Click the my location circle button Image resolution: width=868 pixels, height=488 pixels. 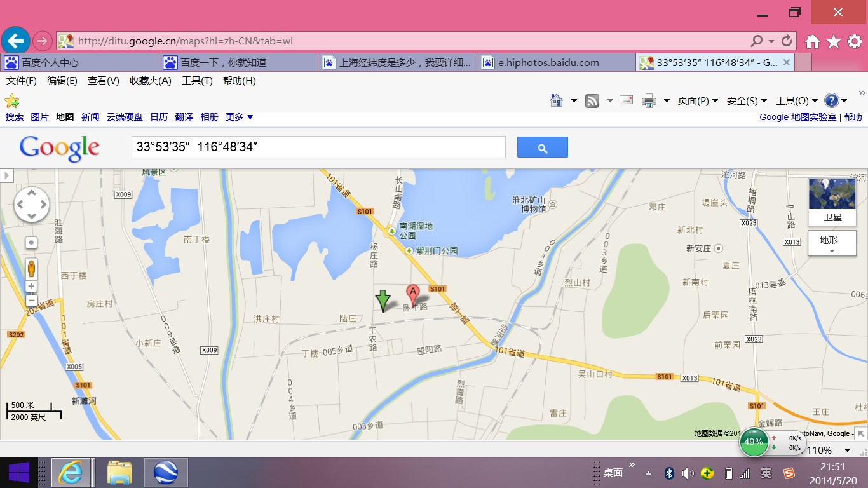pyautogui.click(x=31, y=243)
